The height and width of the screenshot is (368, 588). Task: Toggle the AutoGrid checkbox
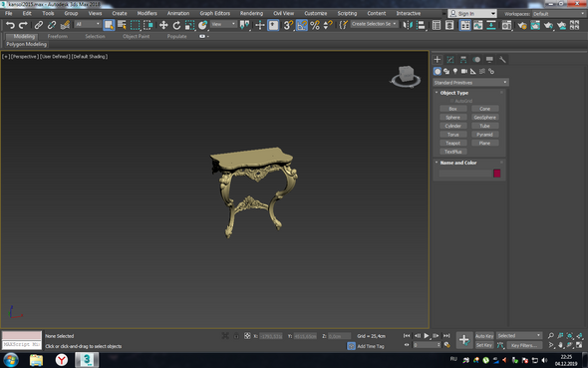(451, 101)
